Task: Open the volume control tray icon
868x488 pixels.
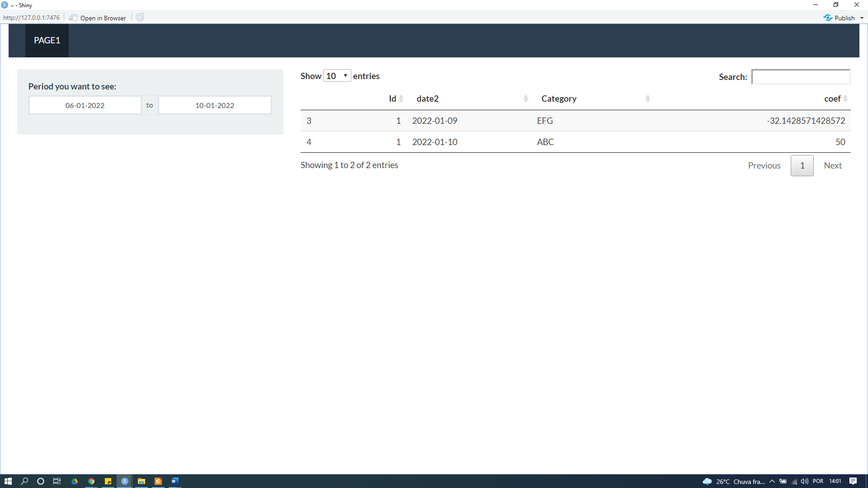Action: pos(805,481)
